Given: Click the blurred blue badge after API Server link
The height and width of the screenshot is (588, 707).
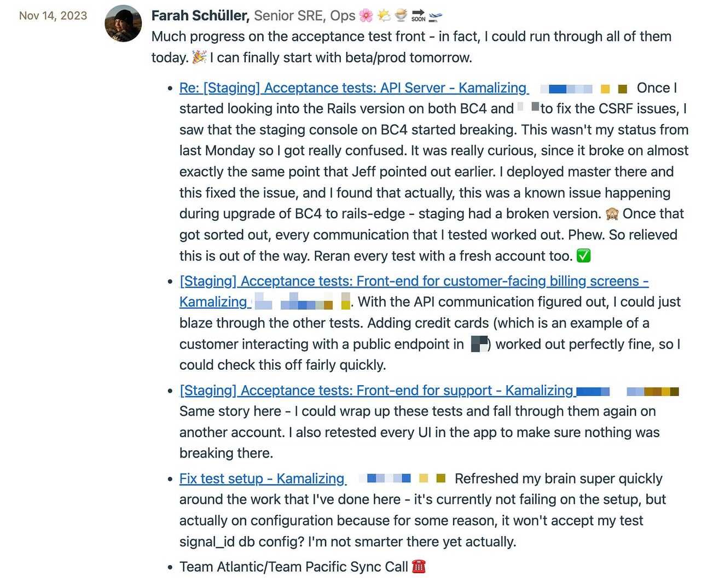Looking at the screenshot, I should click(566, 89).
